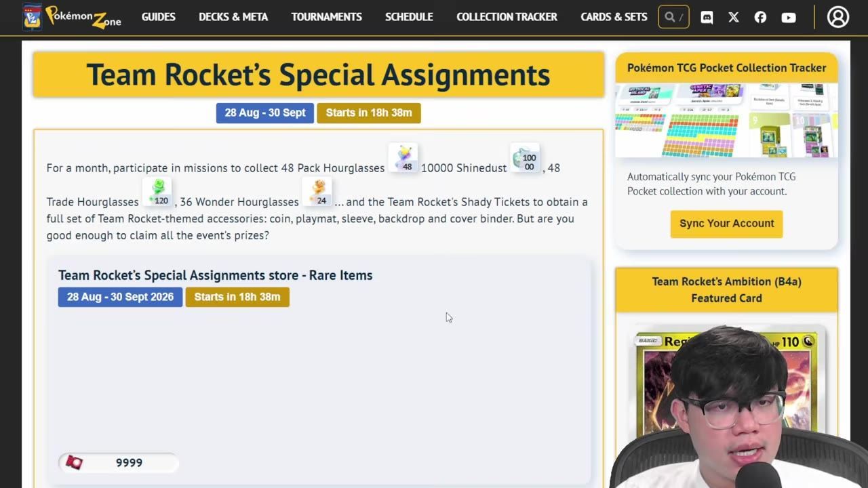This screenshot has height=488, width=868.
Task: Open the GUIDES menu
Action: (159, 17)
